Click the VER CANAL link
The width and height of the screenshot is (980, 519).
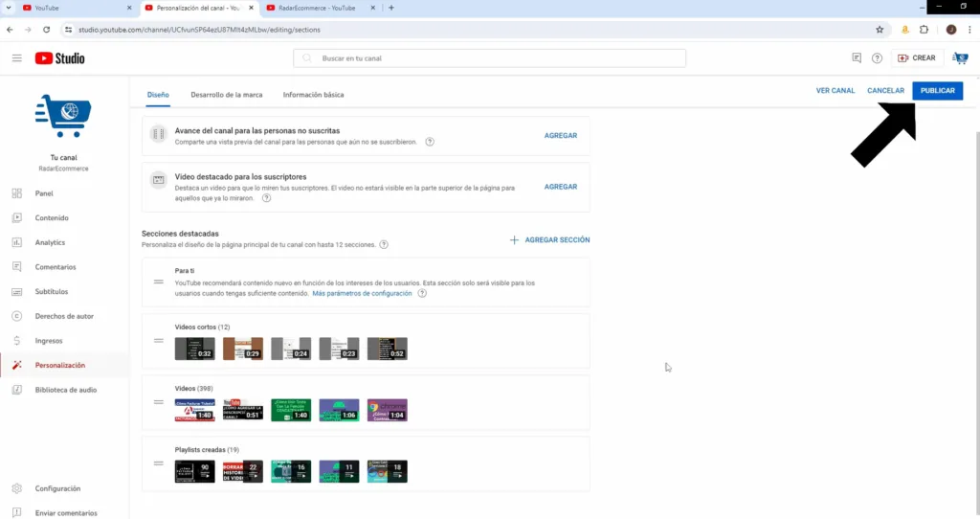click(835, 91)
